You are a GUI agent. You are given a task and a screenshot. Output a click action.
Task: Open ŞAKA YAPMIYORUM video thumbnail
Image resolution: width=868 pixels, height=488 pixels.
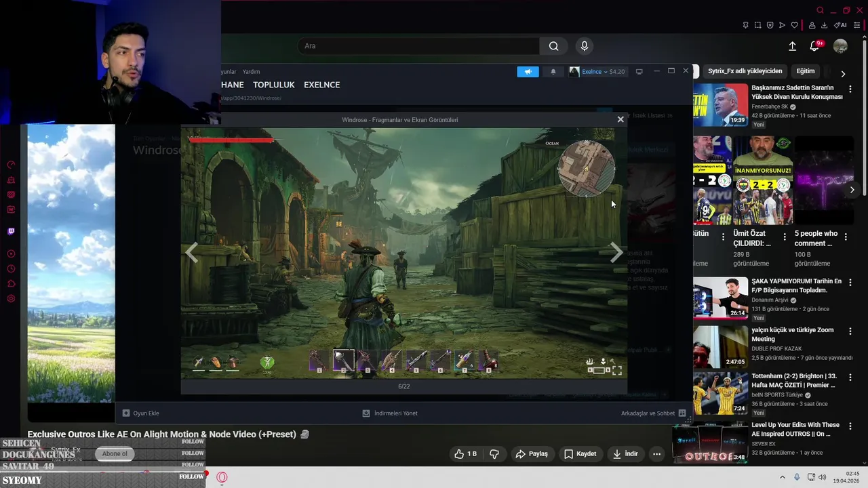tap(720, 298)
